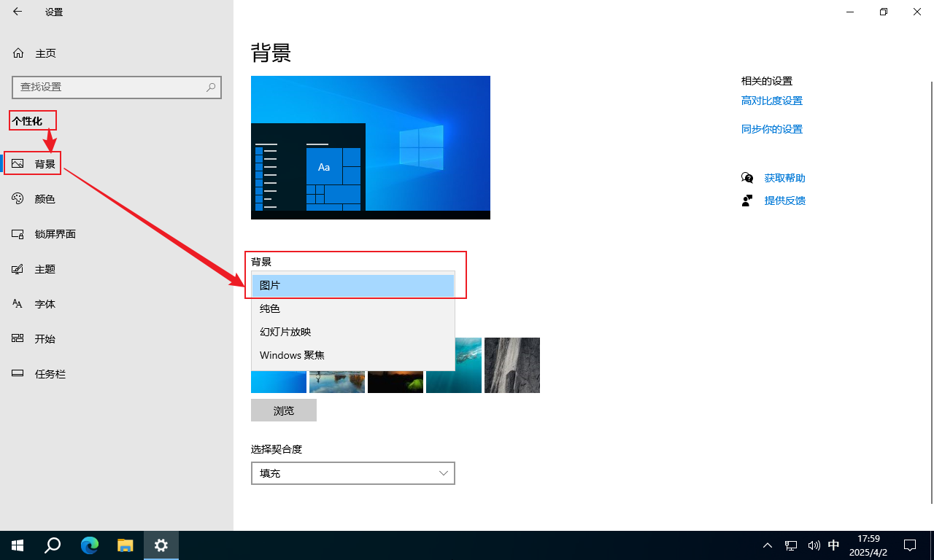This screenshot has width=934, height=560.
Task: Expand the 选择契合度 填充 combo box
Action: pos(353,473)
